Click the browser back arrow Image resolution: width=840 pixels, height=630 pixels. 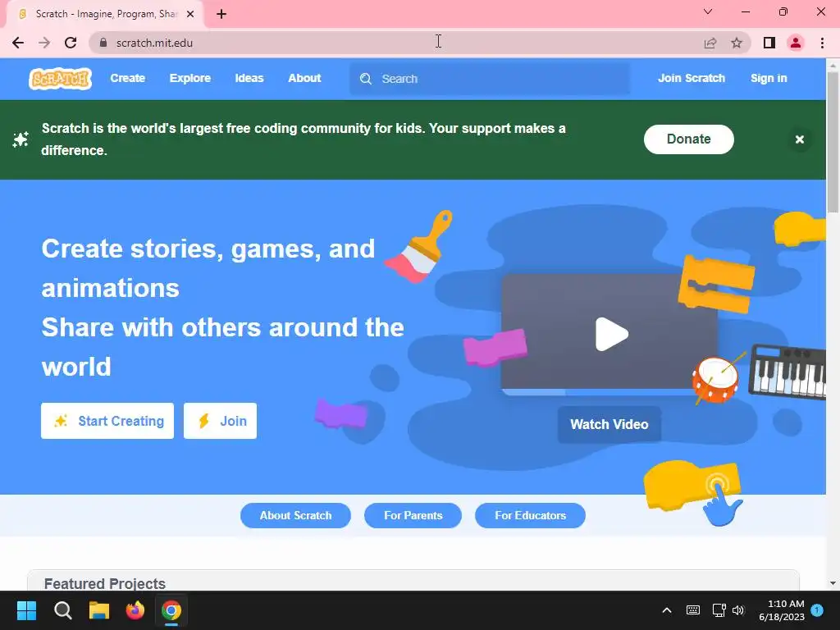coord(18,43)
